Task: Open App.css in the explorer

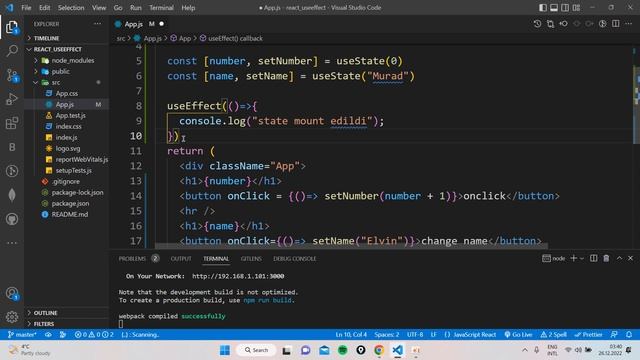Action: point(67,93)
